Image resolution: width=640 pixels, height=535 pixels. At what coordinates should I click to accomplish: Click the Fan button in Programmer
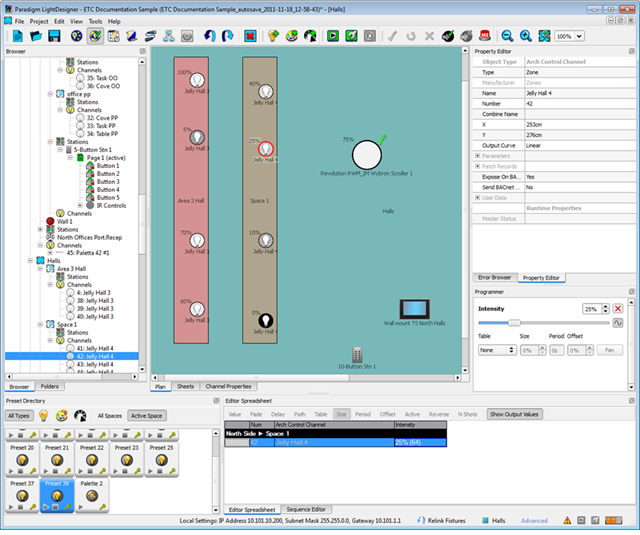coord(609,350)
